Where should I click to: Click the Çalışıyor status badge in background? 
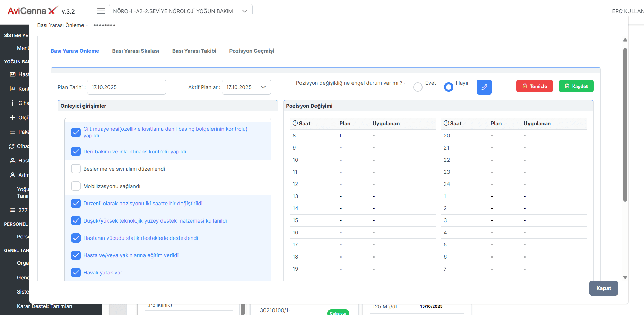[338, 313]
